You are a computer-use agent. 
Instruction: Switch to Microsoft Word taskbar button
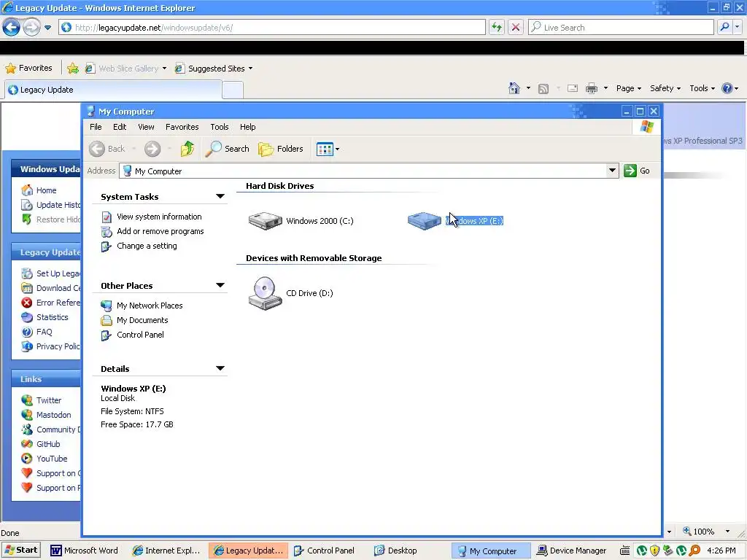[85, 551]
